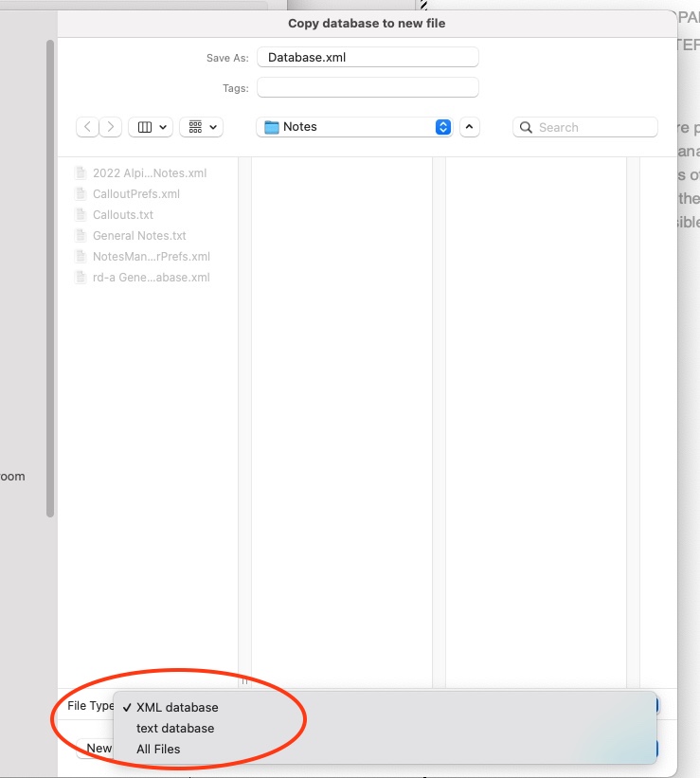Click the New Folder button
The image size is (700, 778).
97,749
